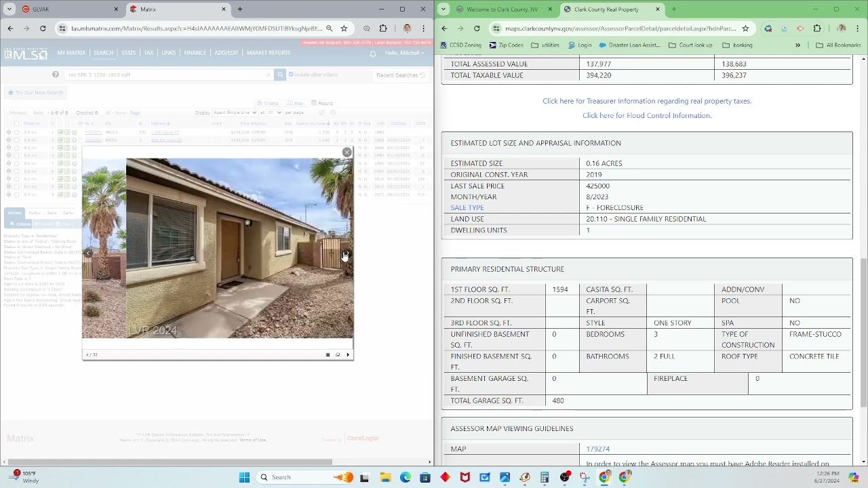Go to previous photo with left arrow

[x=89, y=253]
